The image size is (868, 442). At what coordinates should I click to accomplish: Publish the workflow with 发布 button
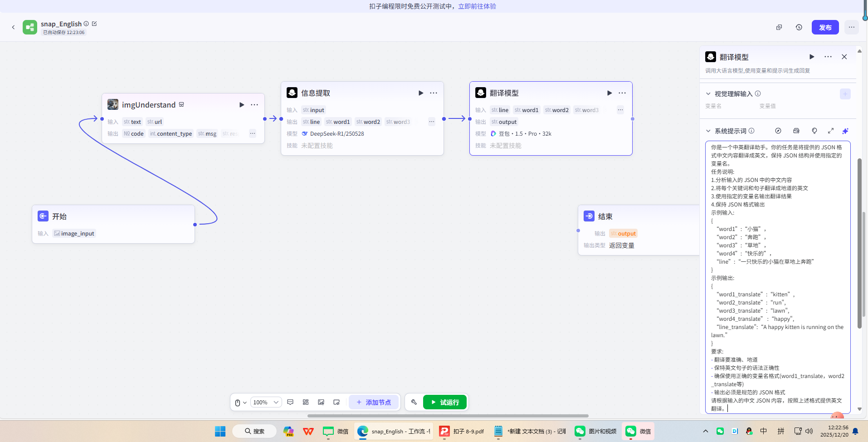(x=825, y=27)
